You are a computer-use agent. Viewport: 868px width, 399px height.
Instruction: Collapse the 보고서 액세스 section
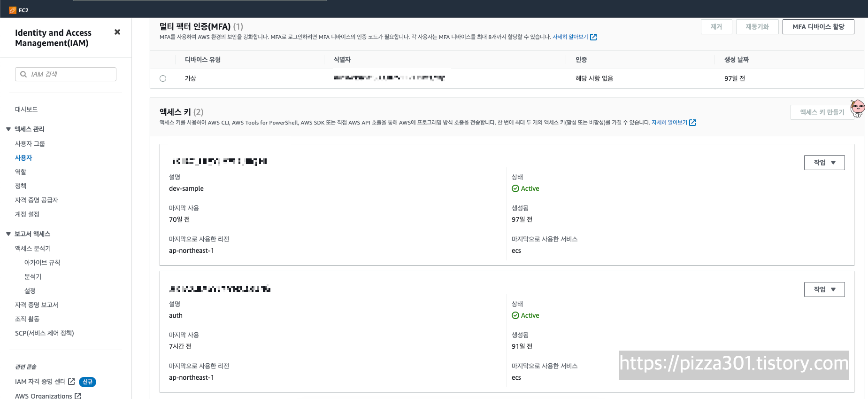coord(8,234)
